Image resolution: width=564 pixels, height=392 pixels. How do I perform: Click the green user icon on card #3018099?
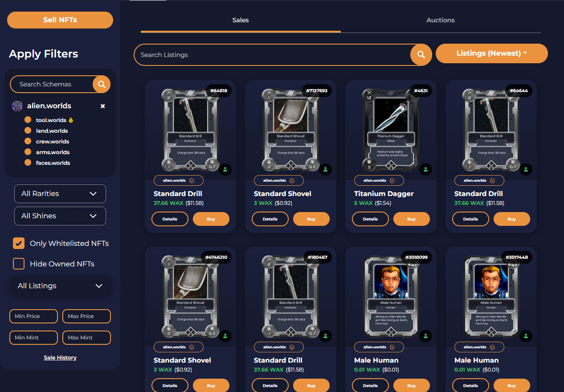426,336
